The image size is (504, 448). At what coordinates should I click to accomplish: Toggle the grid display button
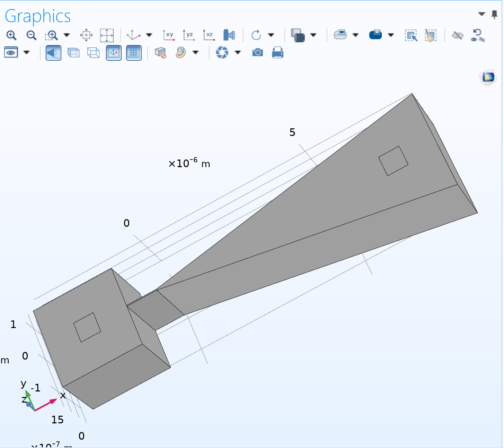(134, 53)
